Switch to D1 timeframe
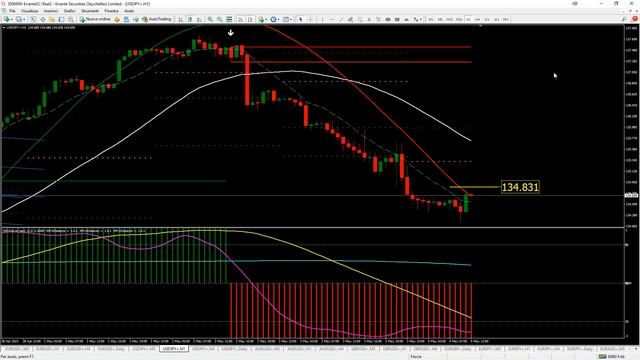Screen dimensions: 640x360 coord(487,19)
